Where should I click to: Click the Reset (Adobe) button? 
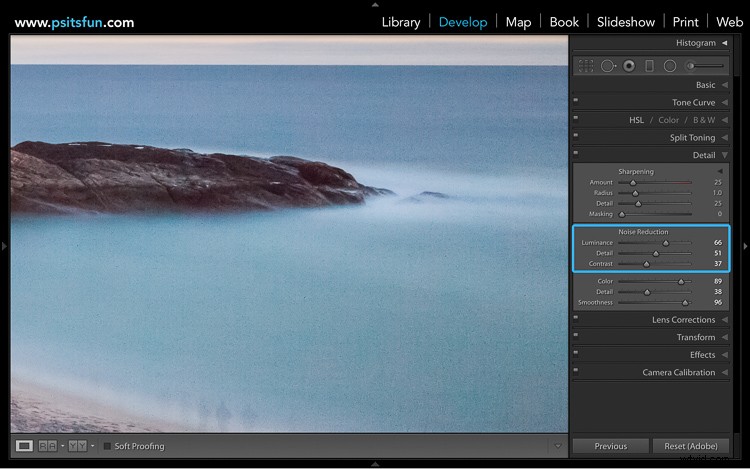691,446
